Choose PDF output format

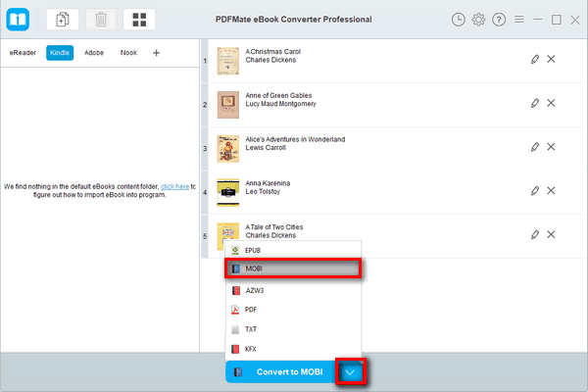tap(293, 310)
